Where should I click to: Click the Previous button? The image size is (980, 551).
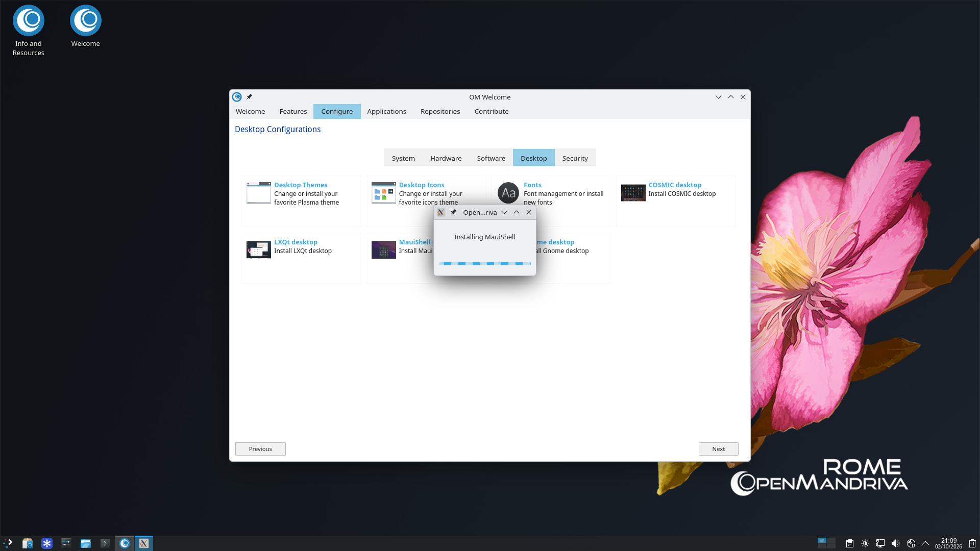pos(260,449)
